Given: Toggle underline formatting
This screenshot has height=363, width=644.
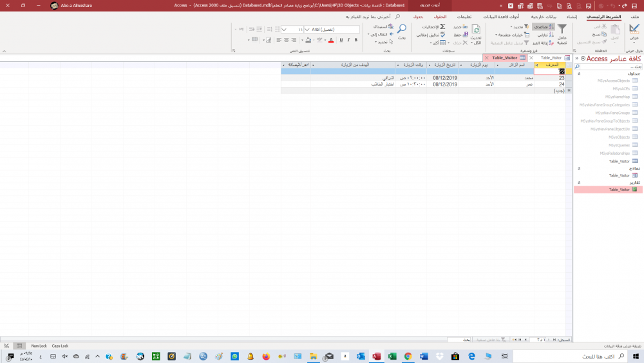Looking at the screenshot, I should click(341, 40).
